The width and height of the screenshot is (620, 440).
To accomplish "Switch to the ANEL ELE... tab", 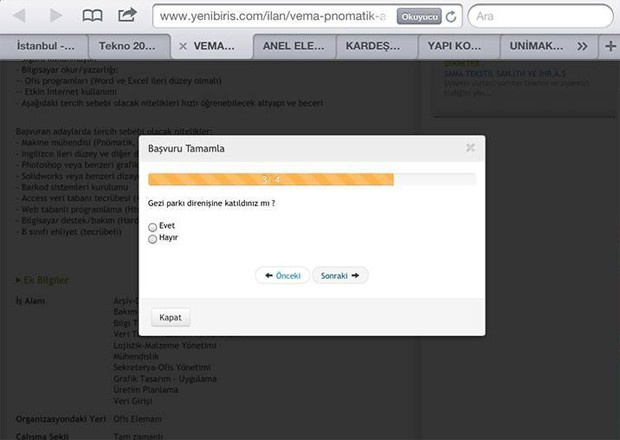I will [x=292, y=47].
